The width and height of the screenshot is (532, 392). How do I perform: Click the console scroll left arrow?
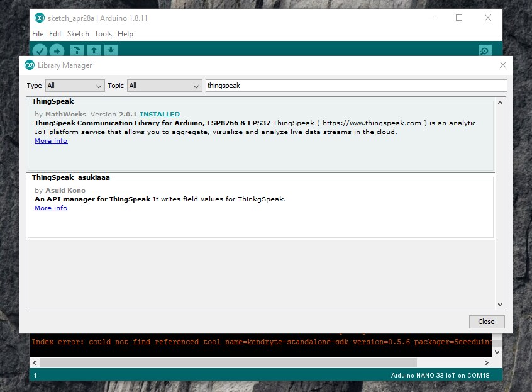[35, 362]
